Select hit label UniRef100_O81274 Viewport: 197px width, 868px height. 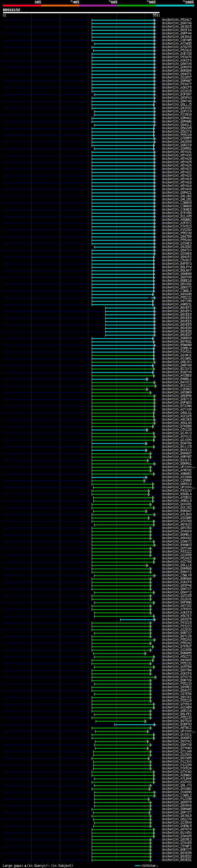177,819
